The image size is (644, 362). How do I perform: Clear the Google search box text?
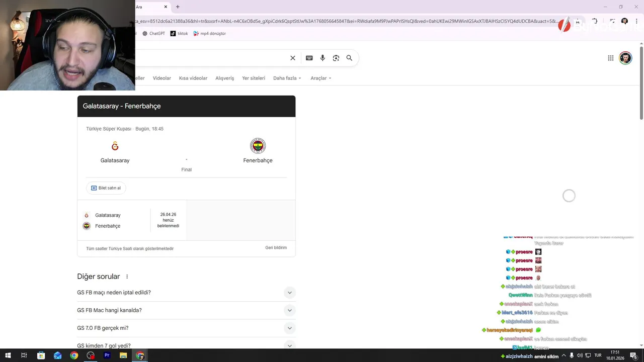tap(293, 58)
